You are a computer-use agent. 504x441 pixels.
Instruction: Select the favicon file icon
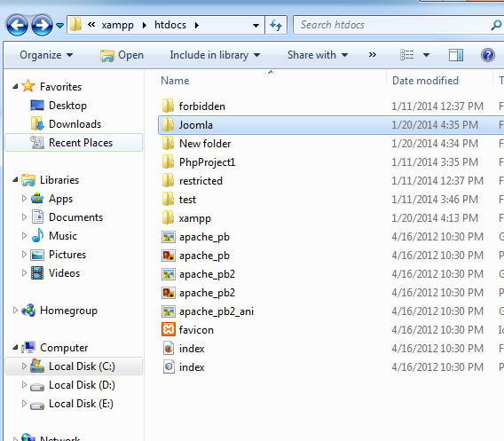(x=169, y=329)
